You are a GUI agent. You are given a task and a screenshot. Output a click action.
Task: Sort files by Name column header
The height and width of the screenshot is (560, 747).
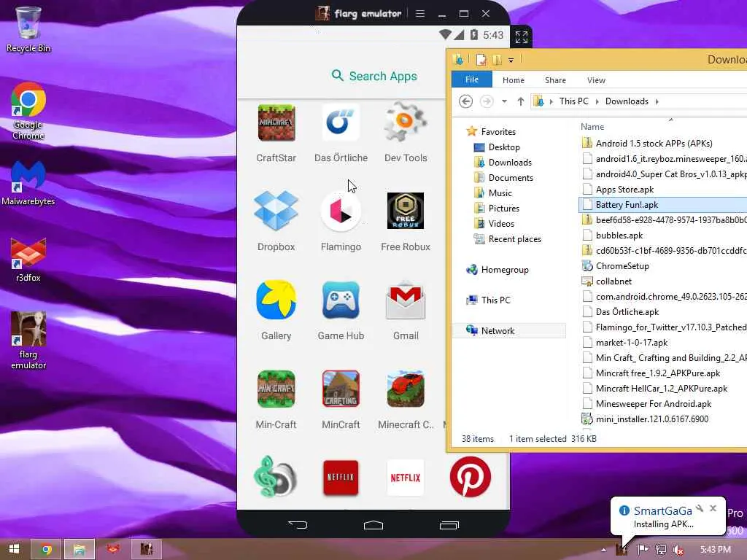pos(592,127)
